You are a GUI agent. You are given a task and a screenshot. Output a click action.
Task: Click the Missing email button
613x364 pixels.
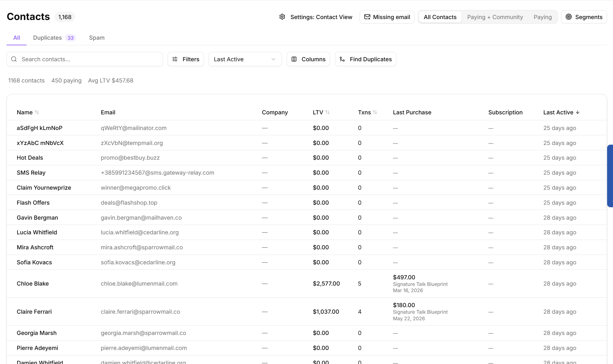click(387, 17)
